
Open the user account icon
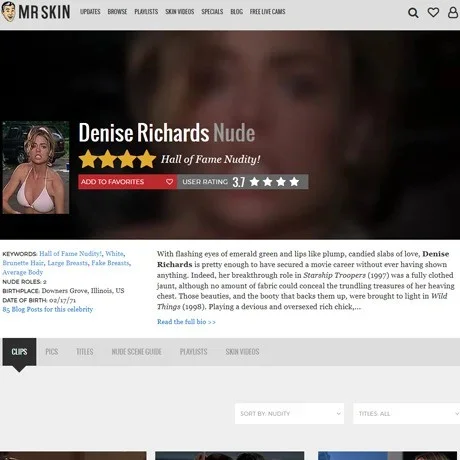coord(453,13)
